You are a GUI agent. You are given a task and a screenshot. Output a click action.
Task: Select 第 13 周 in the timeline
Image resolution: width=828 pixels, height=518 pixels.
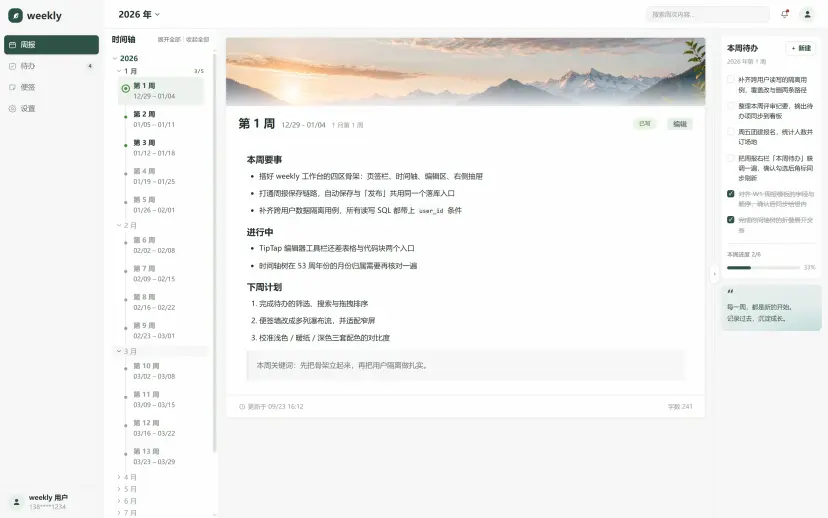point(161,456)
